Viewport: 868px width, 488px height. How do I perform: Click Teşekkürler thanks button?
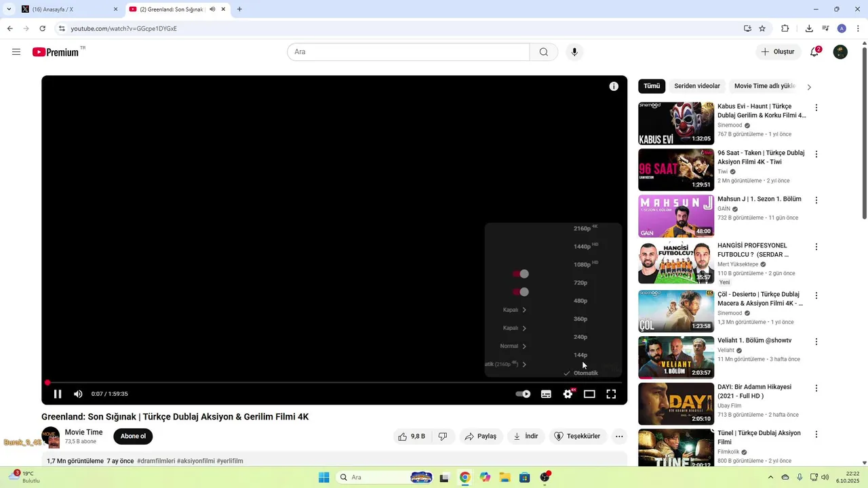(577, 436)
